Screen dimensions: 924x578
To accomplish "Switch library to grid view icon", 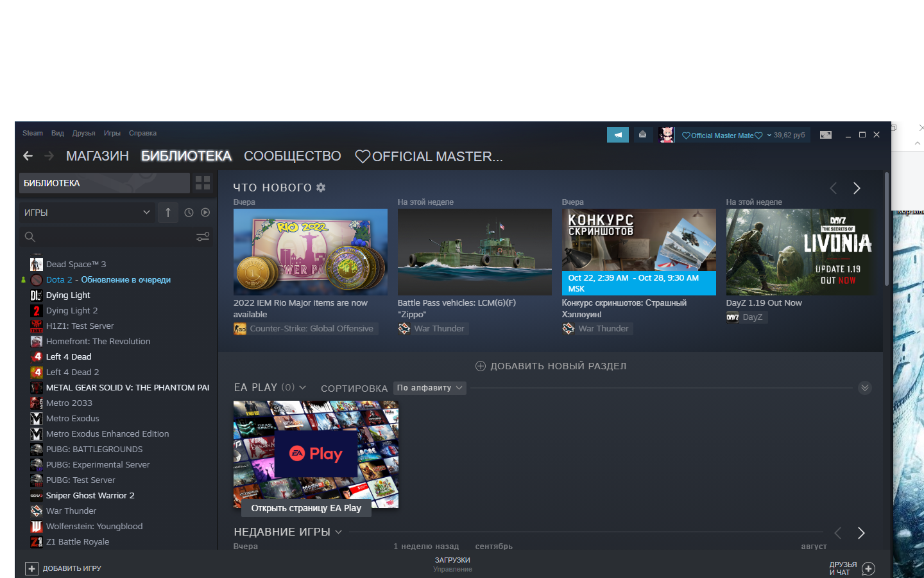I will point(203,183).
